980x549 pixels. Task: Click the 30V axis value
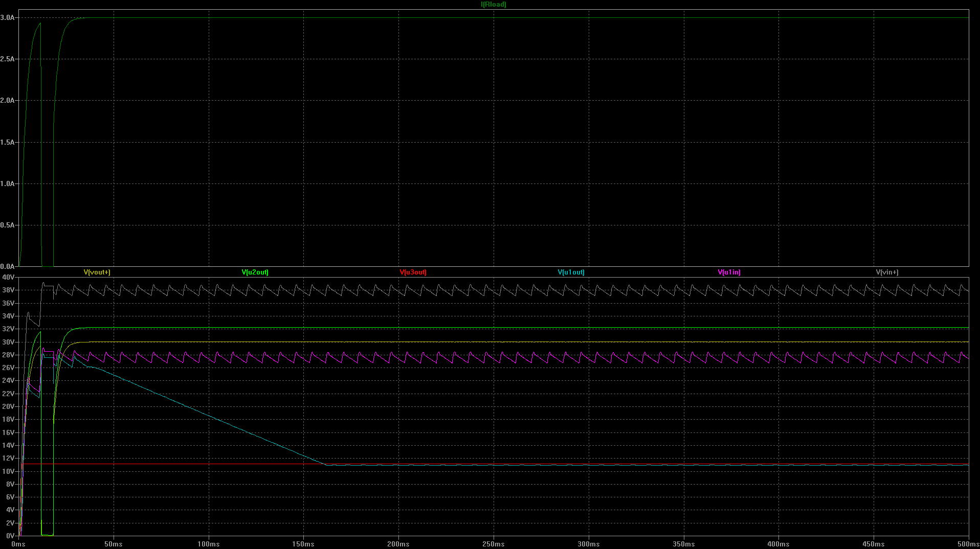(x=8, y=342)
